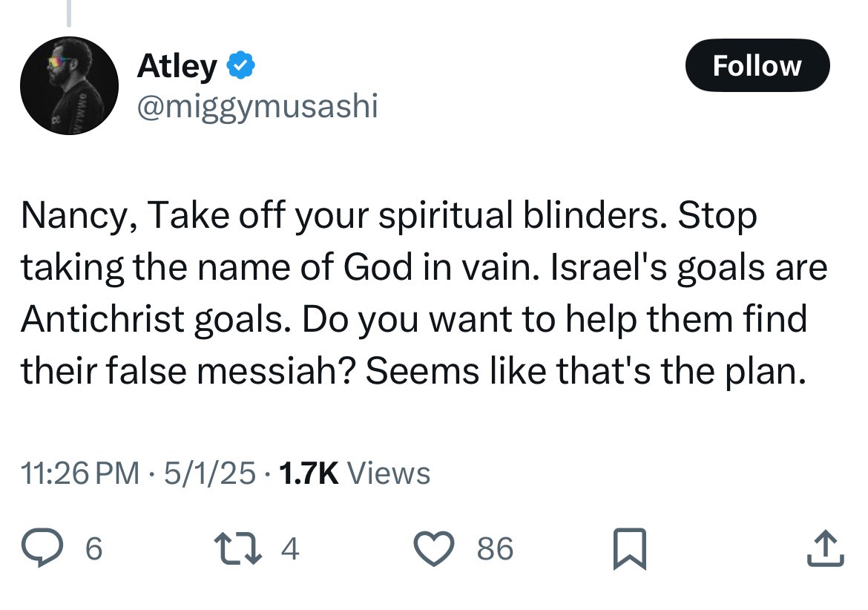This screenshot has width=868, height=610.
Task: Click the word Views next to 1.7K
Action: coord(388,473)
